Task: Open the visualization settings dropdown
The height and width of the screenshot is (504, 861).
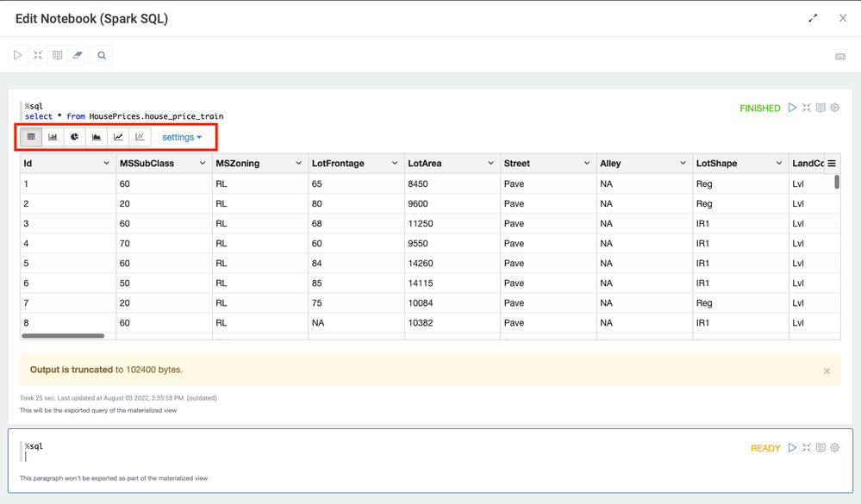Action: coord(182,137)
